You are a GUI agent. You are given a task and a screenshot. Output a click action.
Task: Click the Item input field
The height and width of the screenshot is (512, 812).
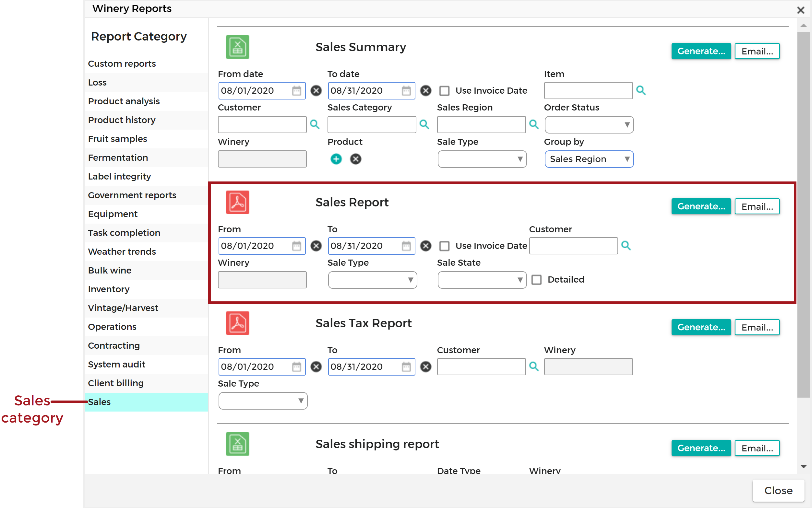(588, 91)
